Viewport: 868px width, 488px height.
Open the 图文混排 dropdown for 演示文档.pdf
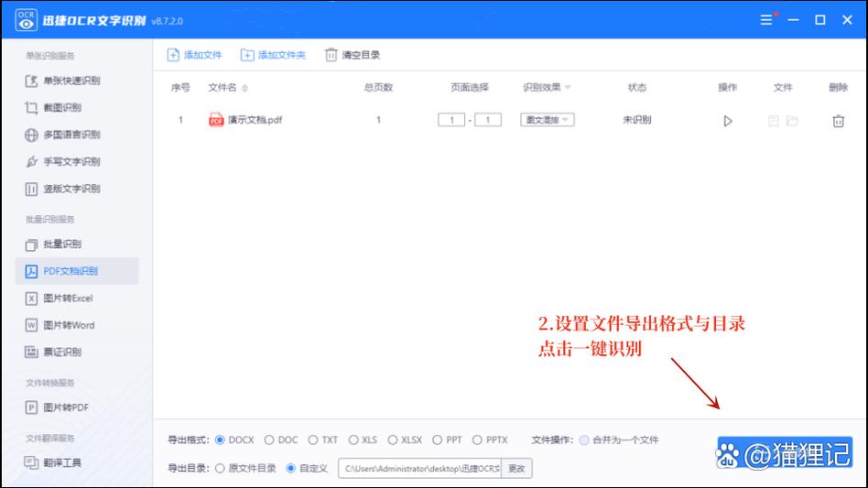547,120
